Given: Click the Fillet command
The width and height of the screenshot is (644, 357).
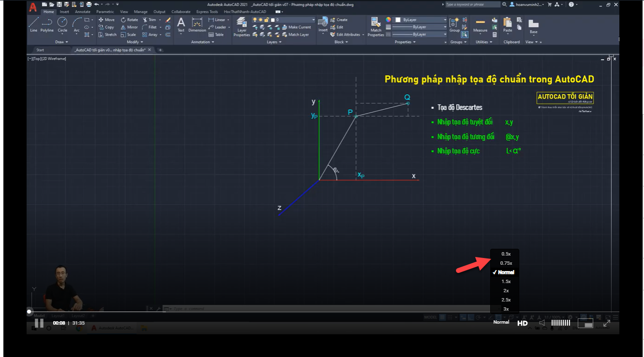Looking at the screenshot, I should pos(150,27).
